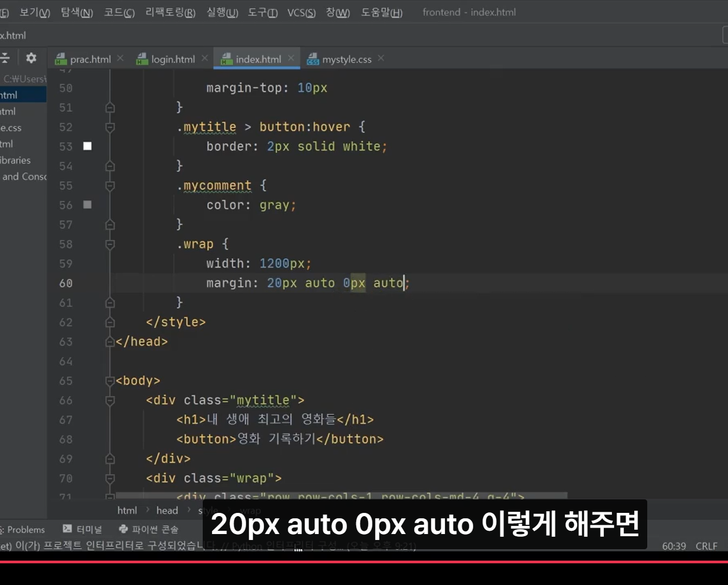Open the 실행(U) menu
Screen dimensions: 728x585
(x=222, y=12)
